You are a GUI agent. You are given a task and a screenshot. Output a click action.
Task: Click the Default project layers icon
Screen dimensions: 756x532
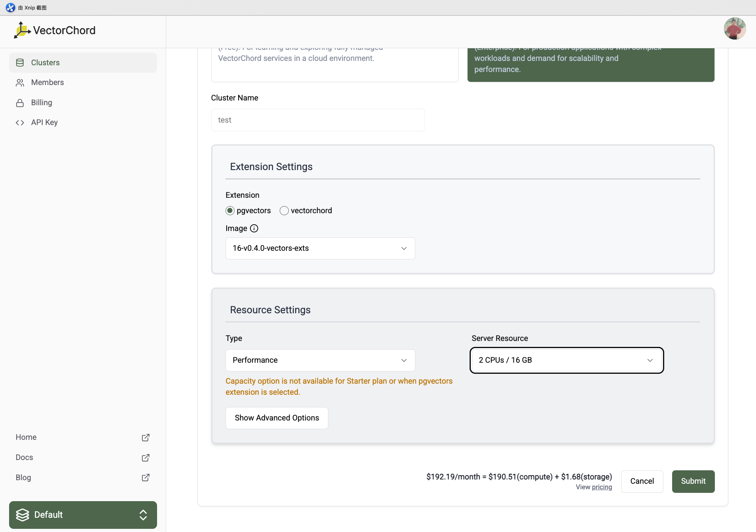[x=23, y=515]
